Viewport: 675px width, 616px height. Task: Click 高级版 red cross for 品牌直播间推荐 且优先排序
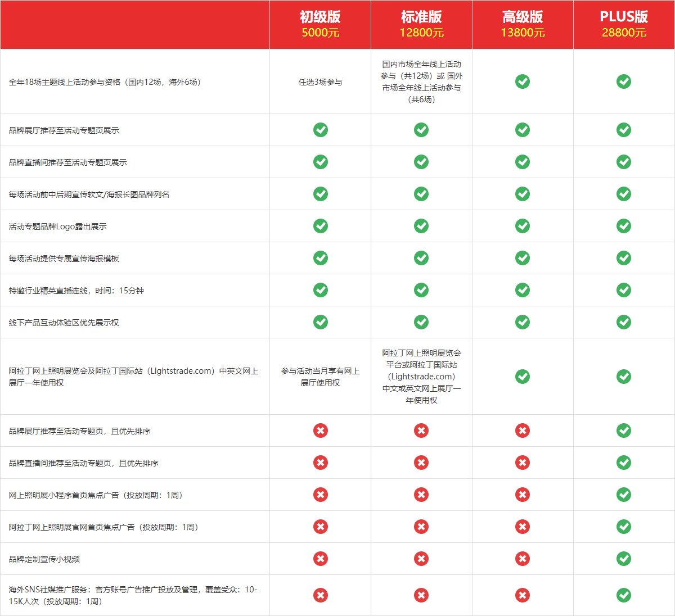click(523, 463)
